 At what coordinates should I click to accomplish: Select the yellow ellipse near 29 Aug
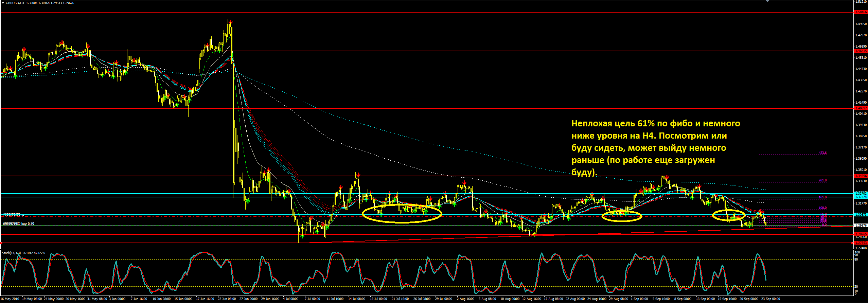point(621,216)
